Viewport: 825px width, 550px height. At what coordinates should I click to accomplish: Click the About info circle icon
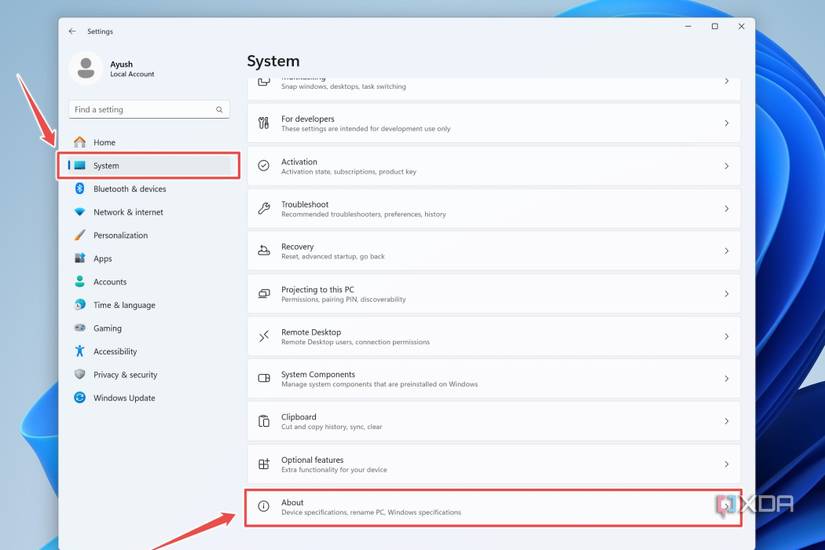click(x=264, y=506)
